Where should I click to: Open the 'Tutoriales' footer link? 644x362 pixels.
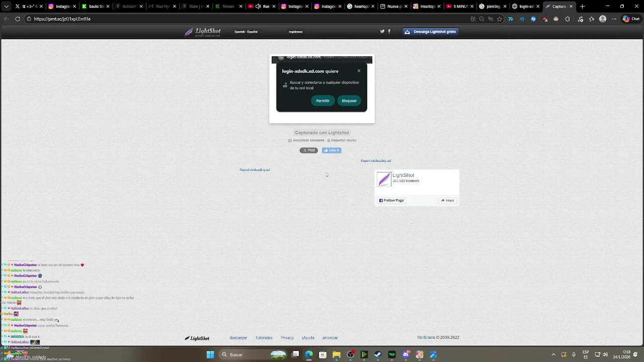pos(264,338)
